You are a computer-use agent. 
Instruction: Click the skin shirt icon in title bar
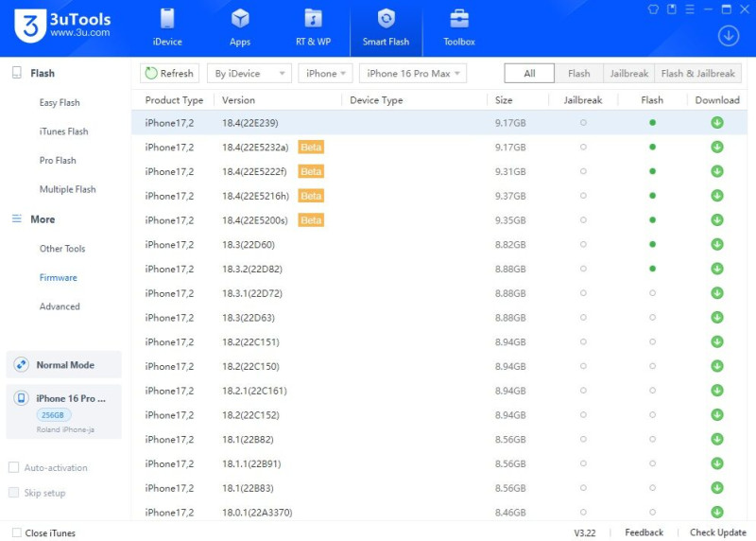coord(653,9)
